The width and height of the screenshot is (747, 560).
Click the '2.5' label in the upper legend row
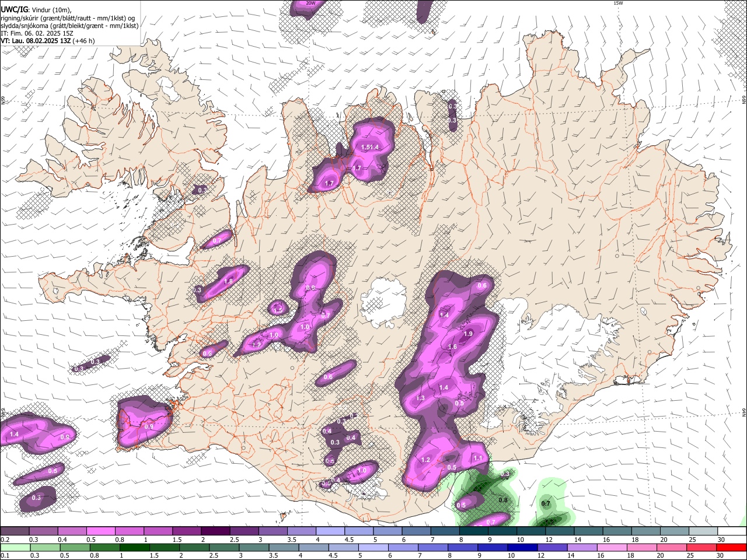coord(235,540)
